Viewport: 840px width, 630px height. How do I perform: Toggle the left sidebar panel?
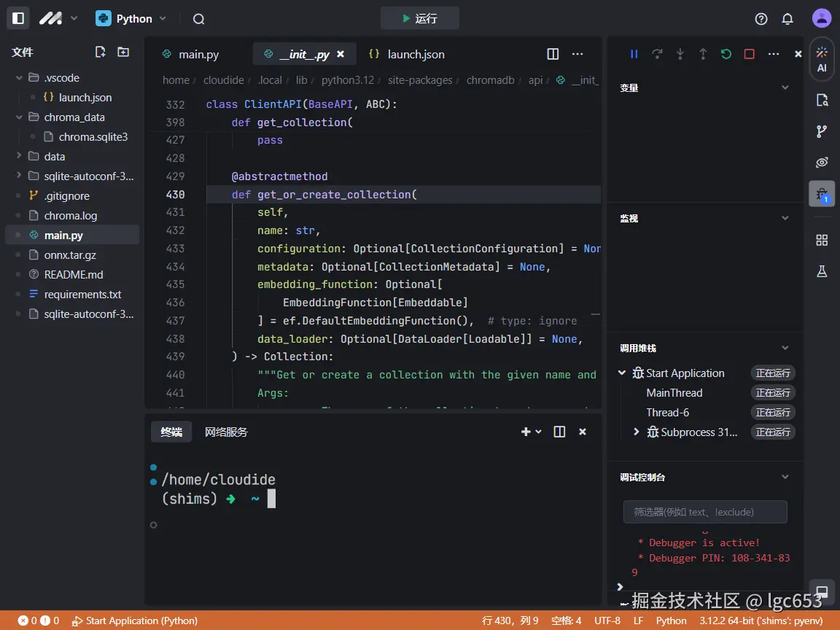click(18, 18)
